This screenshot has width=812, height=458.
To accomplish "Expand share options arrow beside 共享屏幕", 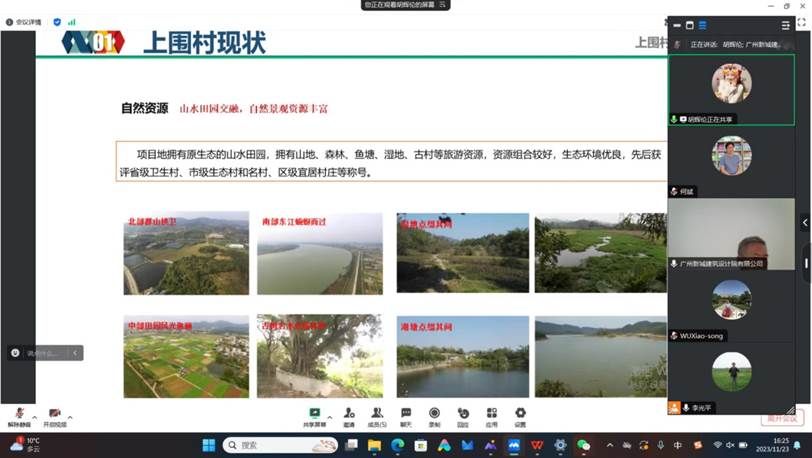I will (330, 414).
